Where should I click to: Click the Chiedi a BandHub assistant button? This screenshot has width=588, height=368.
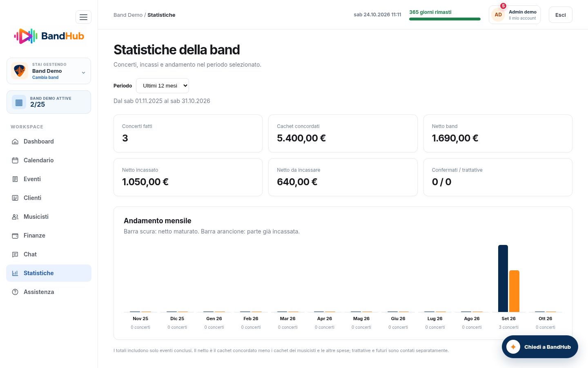coord(540,347)
